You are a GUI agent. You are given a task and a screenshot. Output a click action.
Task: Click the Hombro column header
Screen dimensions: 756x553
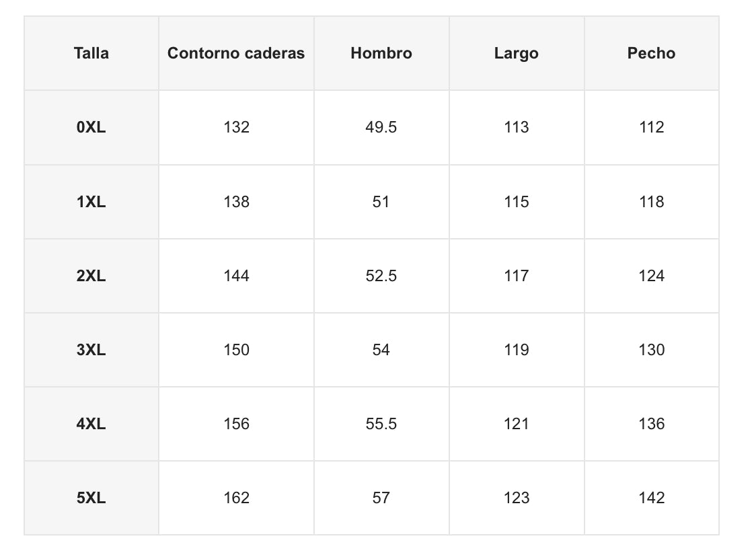381,54
